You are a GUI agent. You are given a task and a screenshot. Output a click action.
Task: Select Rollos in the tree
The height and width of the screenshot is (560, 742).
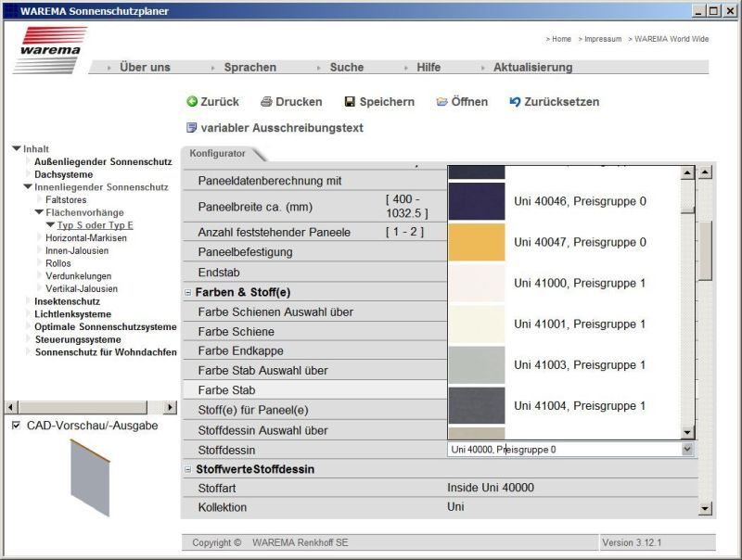58,263
